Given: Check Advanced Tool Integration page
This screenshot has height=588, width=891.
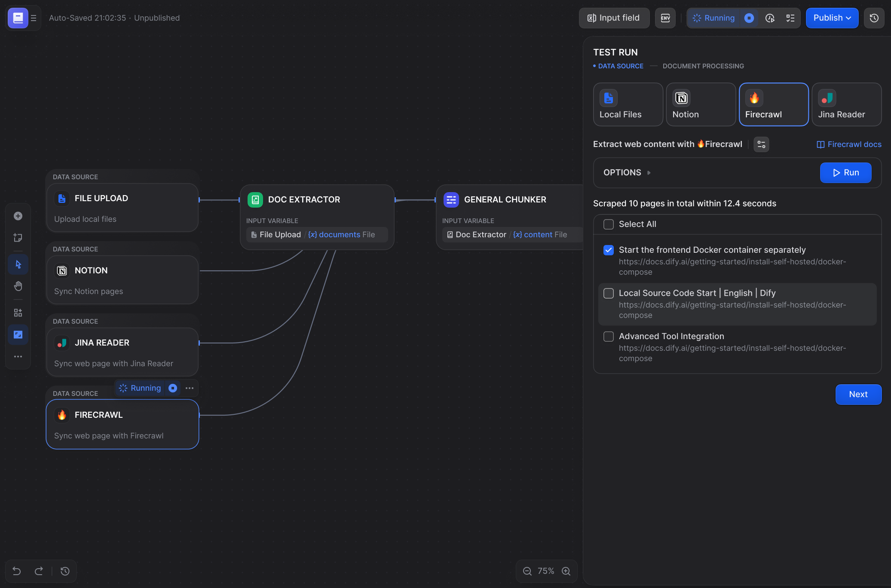Looking at the screenshot, I should click(609, 337).
